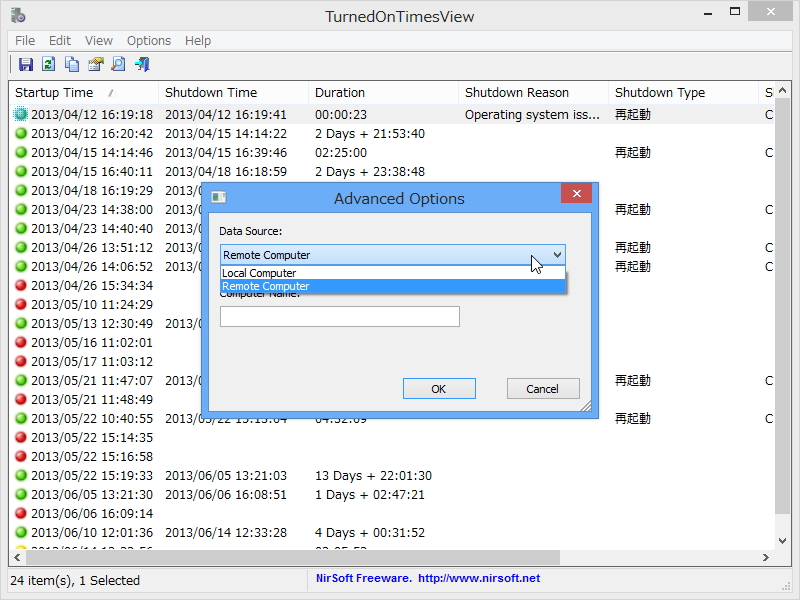Click red status icon for 2013/05/16 11:02:01
800x600 pixels.
(x=21, y=342)
